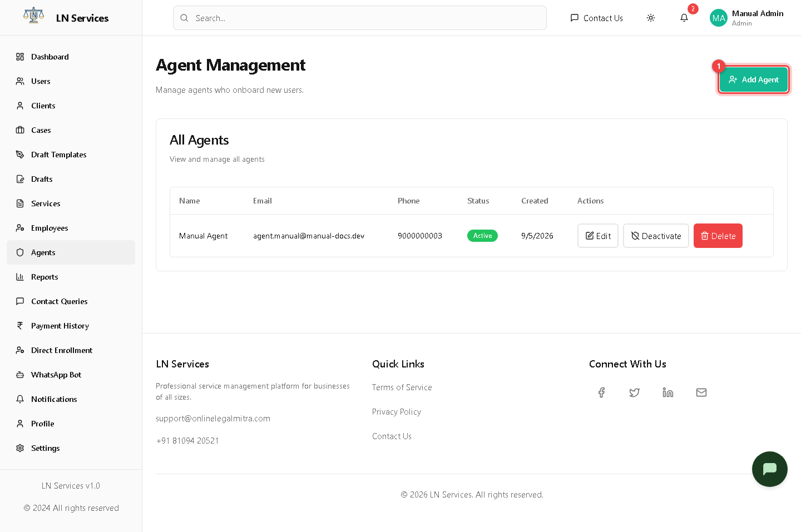Click the Drafts edit-file icon in sidebar
This screenshot has height=532, width=801.
point(20,179)
